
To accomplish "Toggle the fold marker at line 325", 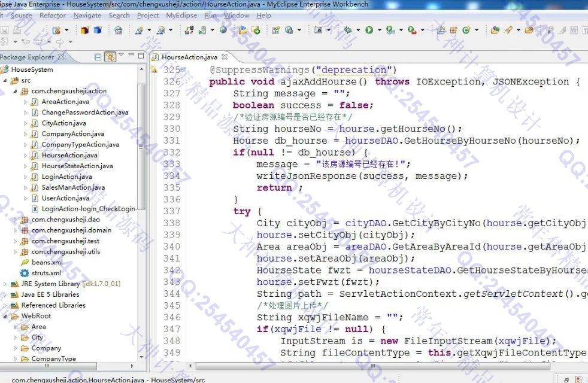I will 183,69.
